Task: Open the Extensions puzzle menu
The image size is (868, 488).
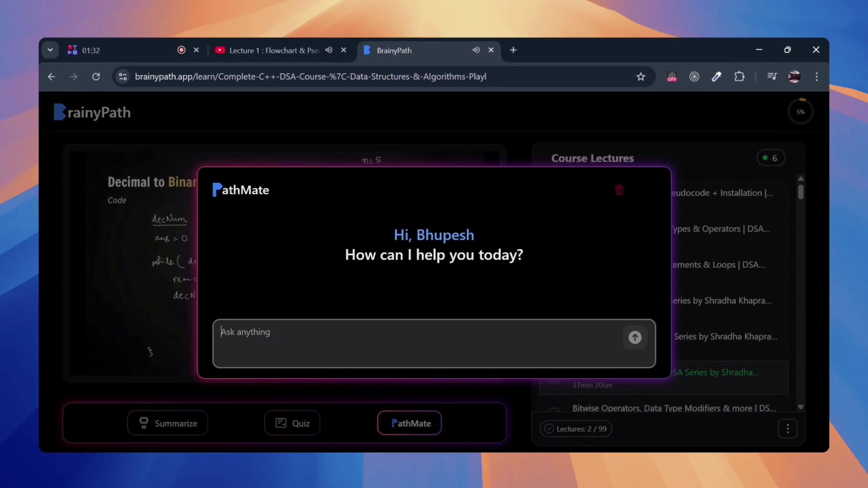Action: pos(739,77)
